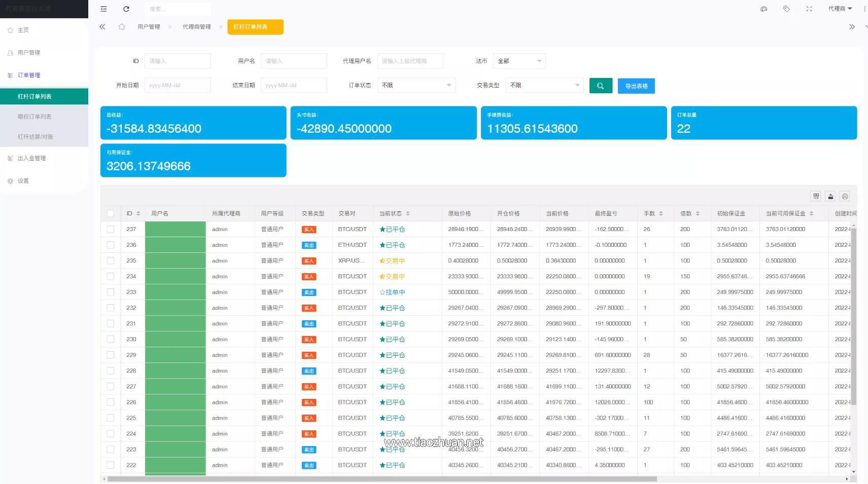Click the green search magnifier button
868x484 pixels.
[600, 86]
